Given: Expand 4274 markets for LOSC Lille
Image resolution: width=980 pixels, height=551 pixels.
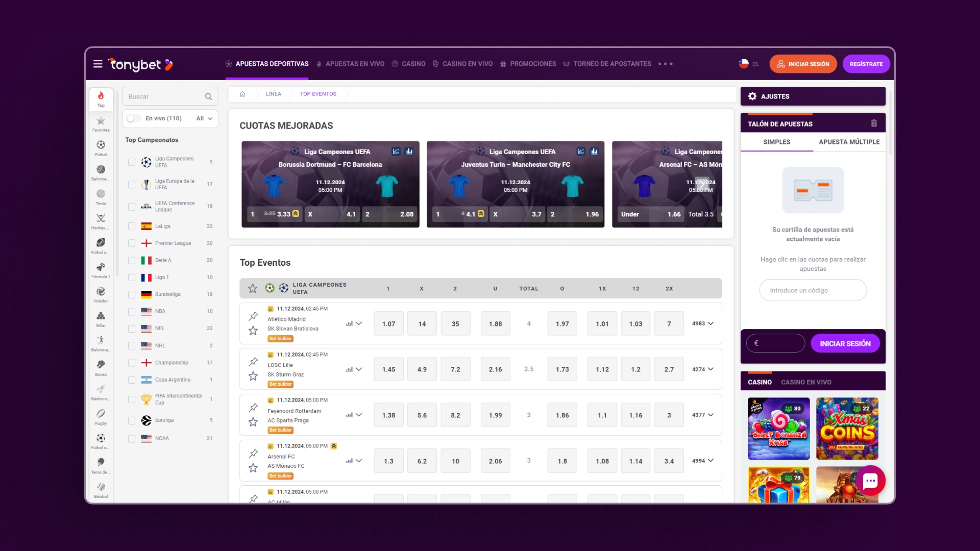Looking at the screenshot, I should click(703, 369).
